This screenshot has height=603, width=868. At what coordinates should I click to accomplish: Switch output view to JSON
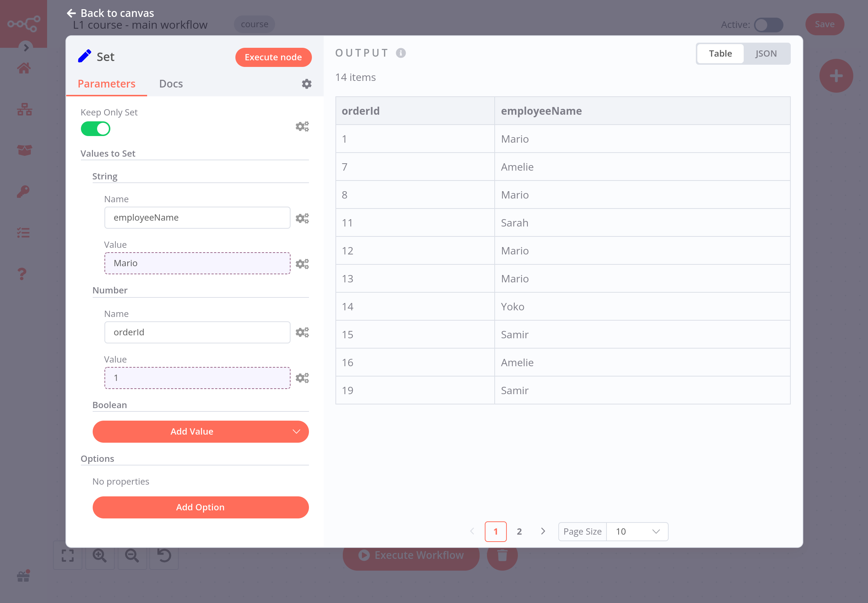[x=766, y=54]
